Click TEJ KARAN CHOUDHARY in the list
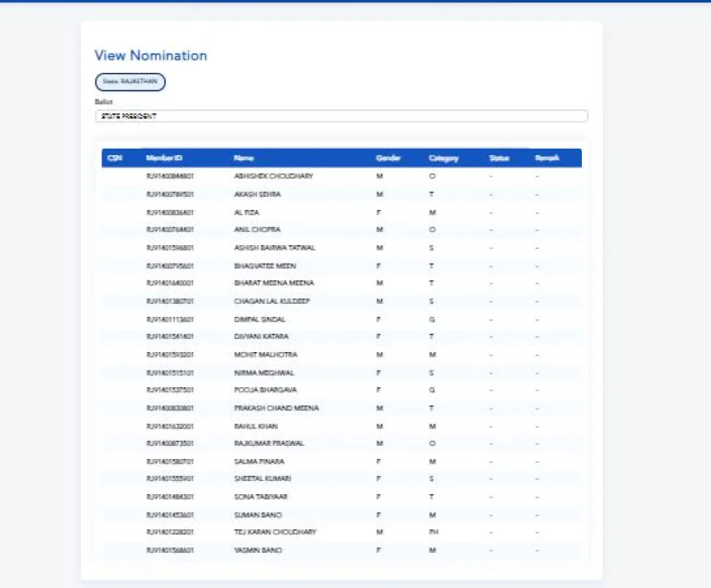 tap(275, 532)
